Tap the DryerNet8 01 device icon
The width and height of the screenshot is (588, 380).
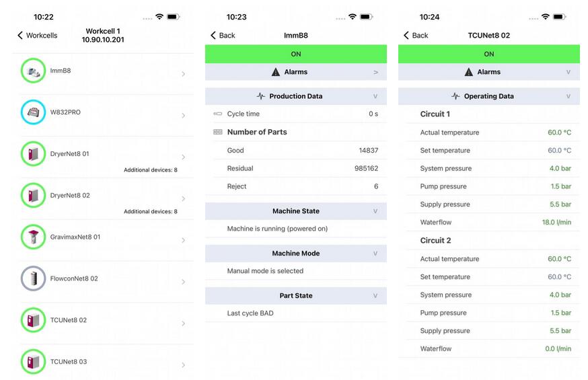pyautogui.click(x=33, y=154)
